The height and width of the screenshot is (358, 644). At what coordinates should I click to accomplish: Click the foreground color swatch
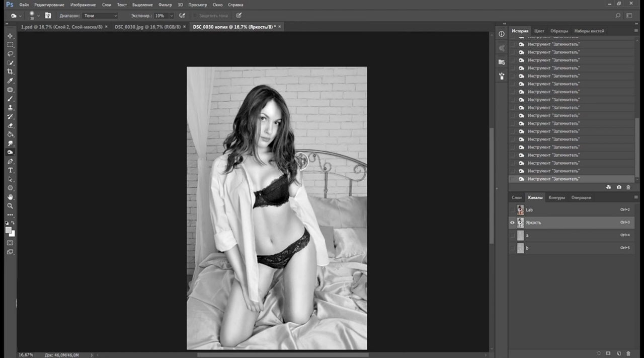point(8,230)
